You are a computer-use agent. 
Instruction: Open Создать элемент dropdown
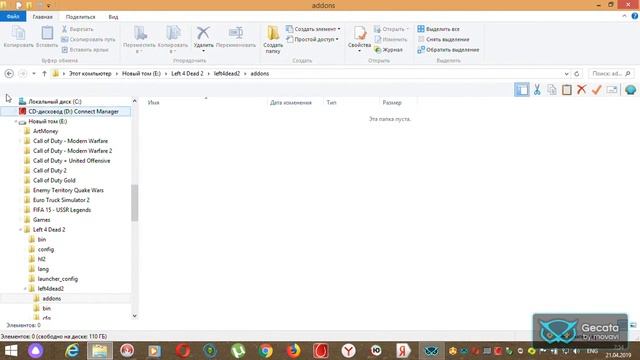coord(313,29)
